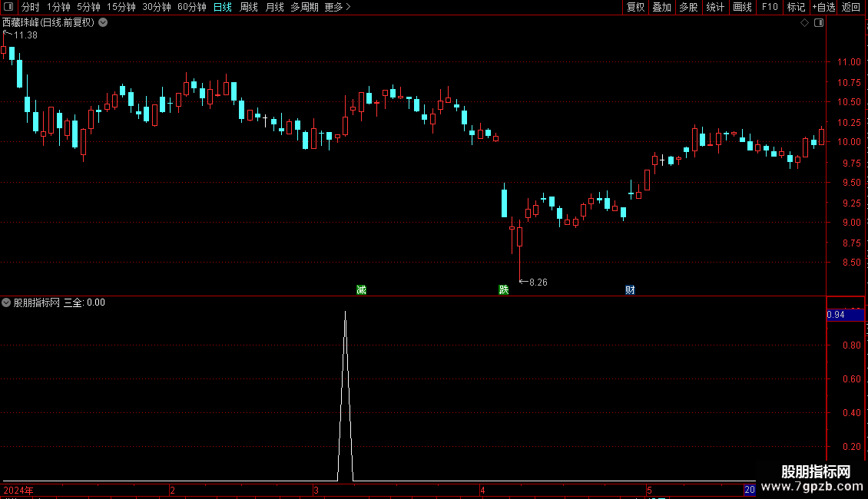Click the 2024年 date axis label
Screen dimensions: 868x499
(18, 490)
